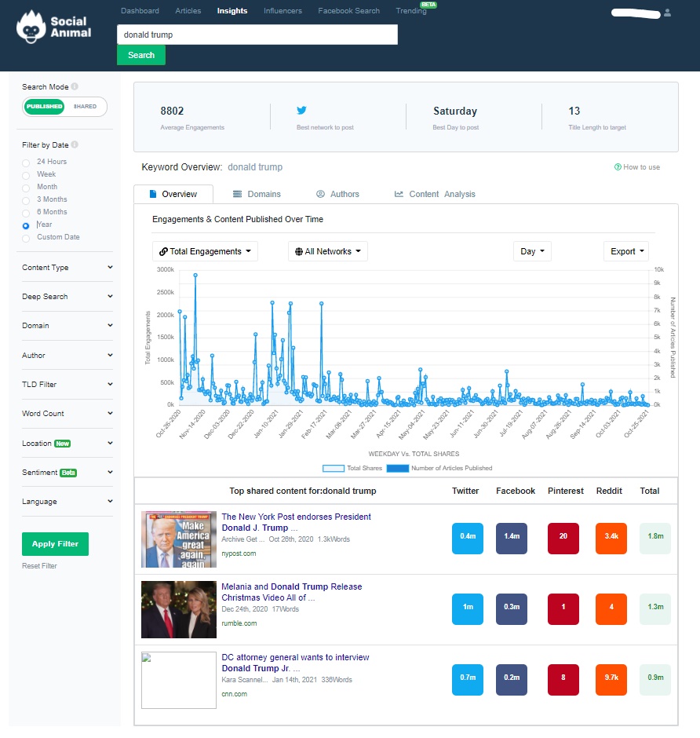Open the New York Post endorses article link
Viewport: 700px width, 738px height.
point(296,522)
